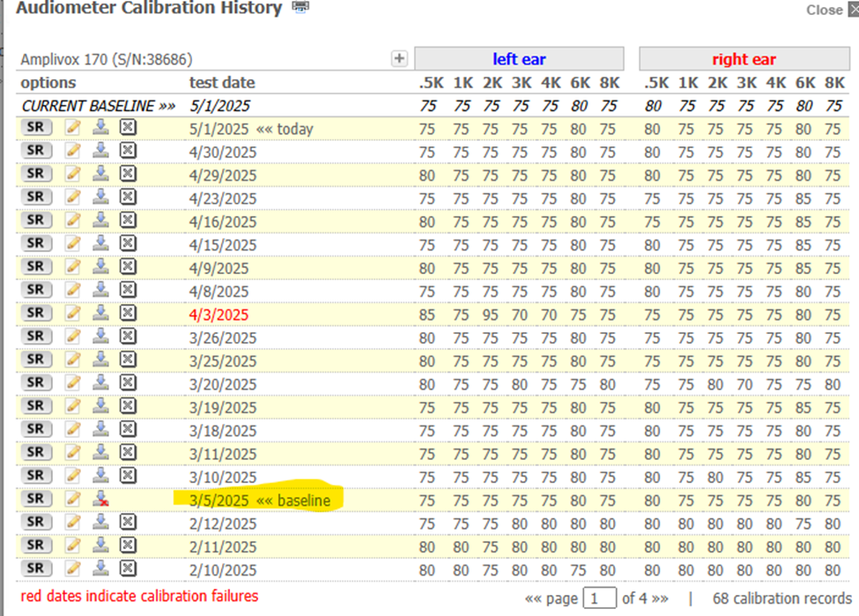
Task: Click the page number input field
Action: (599, 598)
